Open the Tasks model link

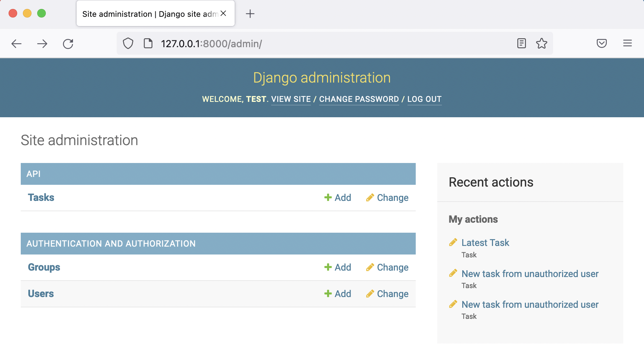pyautogui.click(x=41, y=197)
